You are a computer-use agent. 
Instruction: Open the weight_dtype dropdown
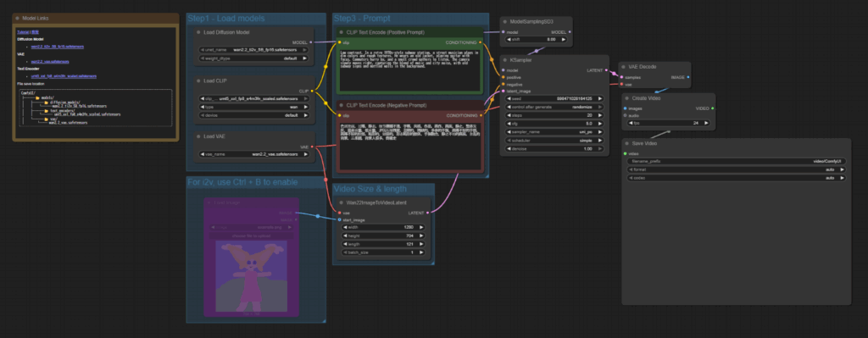(x=254, y=58)
